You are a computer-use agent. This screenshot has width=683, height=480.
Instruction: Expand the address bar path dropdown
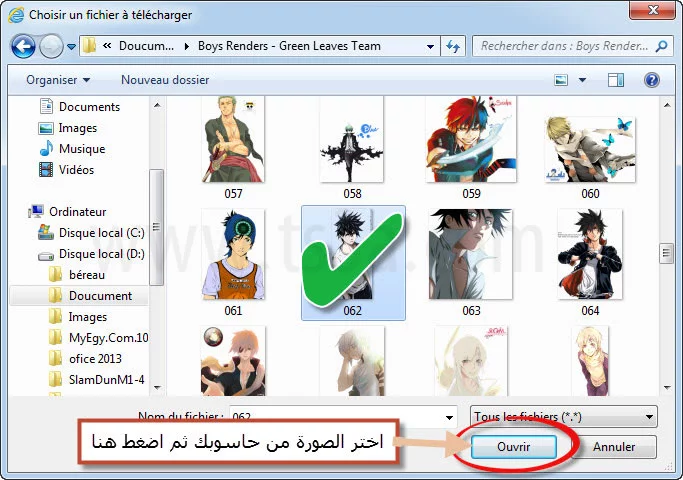pyautogui.click(x=430, y=46)
